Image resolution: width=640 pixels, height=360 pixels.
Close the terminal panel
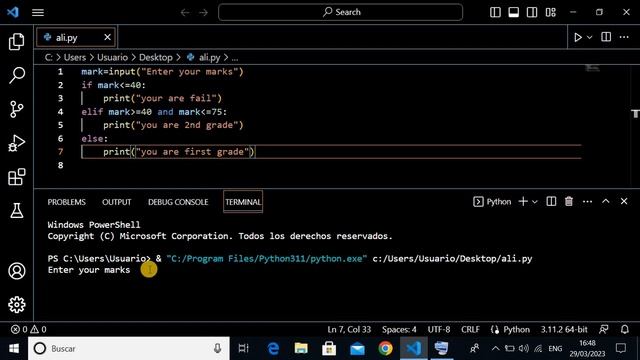point(624,201)
